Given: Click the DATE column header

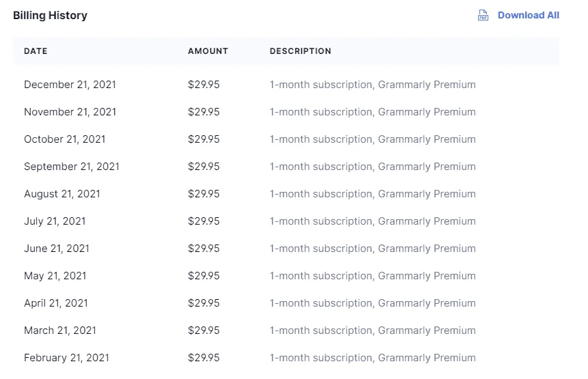Looking at the screenshot, I should (36, 51).
